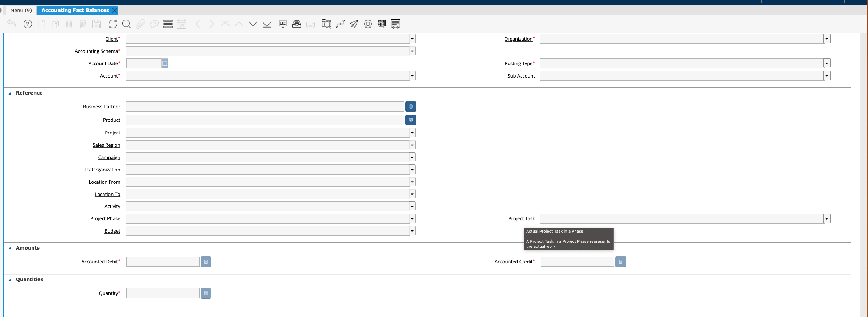Open the Active Workflows icon
This screenshot has height=317, width=868.
[340, 24]
